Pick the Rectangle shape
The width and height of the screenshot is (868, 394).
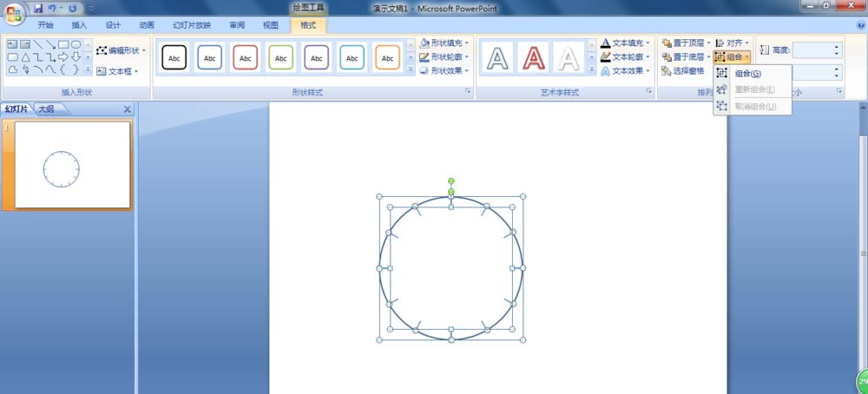point(63,44)
